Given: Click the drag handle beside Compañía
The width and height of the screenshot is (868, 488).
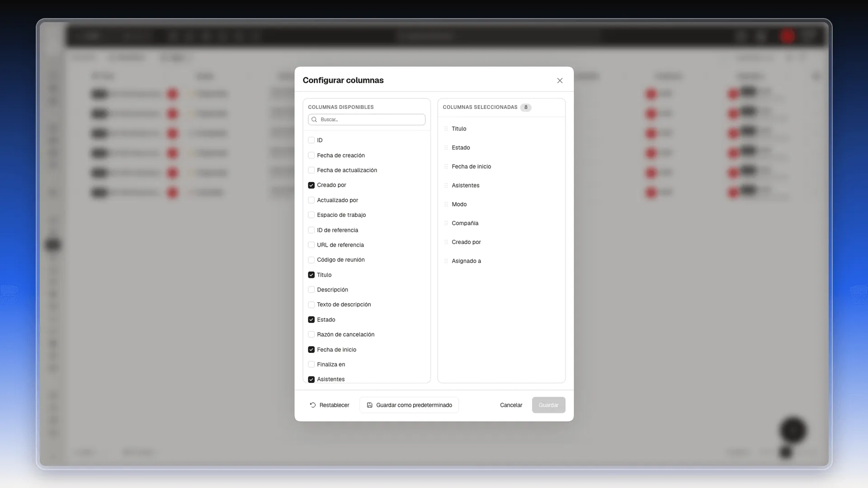Looking at the screenshot, I should click(446, 223).
